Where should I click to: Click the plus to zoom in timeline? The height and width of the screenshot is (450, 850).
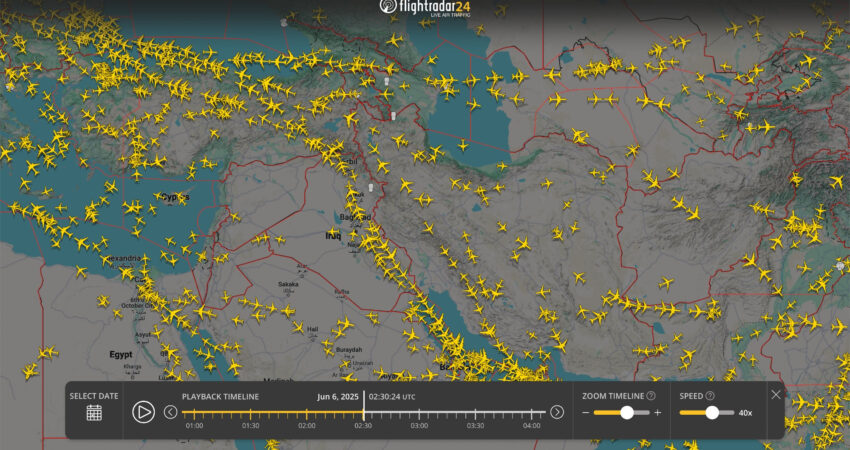(x=657, y=412)
